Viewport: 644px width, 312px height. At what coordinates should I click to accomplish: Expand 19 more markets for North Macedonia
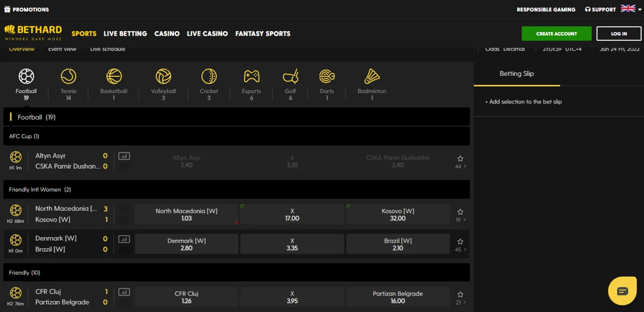460,220
